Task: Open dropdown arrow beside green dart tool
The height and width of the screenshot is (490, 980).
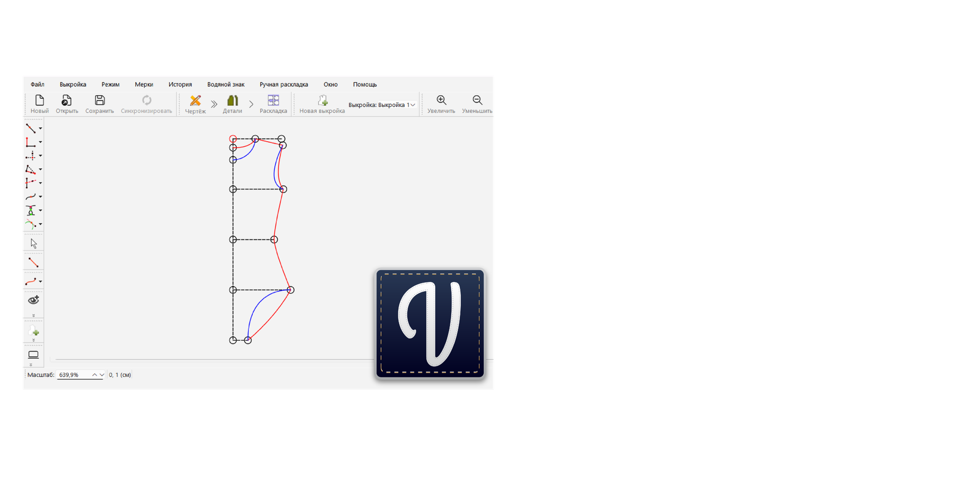Action: tap(41, 211)
